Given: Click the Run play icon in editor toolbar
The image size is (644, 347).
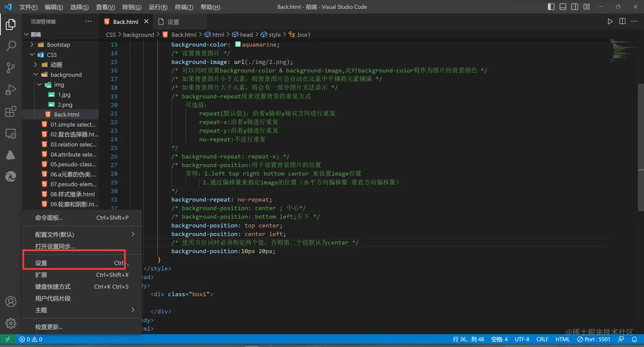Looking at the screenshot, I should [x=610, y=21].
